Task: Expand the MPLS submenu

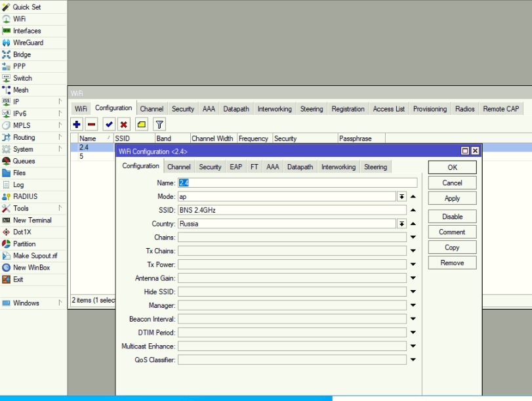Action: [x=60, y=125]
